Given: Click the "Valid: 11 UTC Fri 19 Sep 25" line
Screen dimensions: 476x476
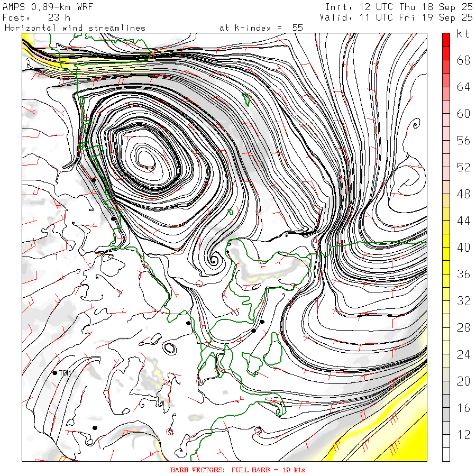Looking at the screenshot, I should (396, 17).
